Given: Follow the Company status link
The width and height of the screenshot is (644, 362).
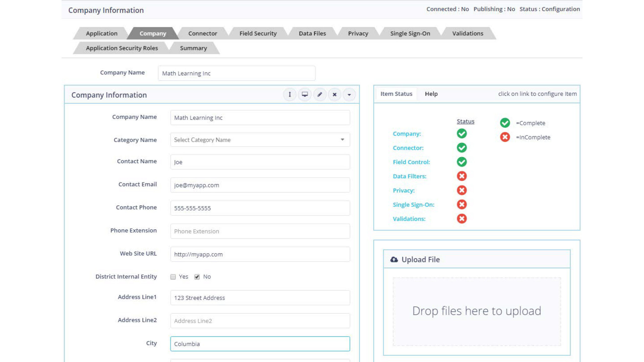Looking at the screenshot, I should [407, 134].
